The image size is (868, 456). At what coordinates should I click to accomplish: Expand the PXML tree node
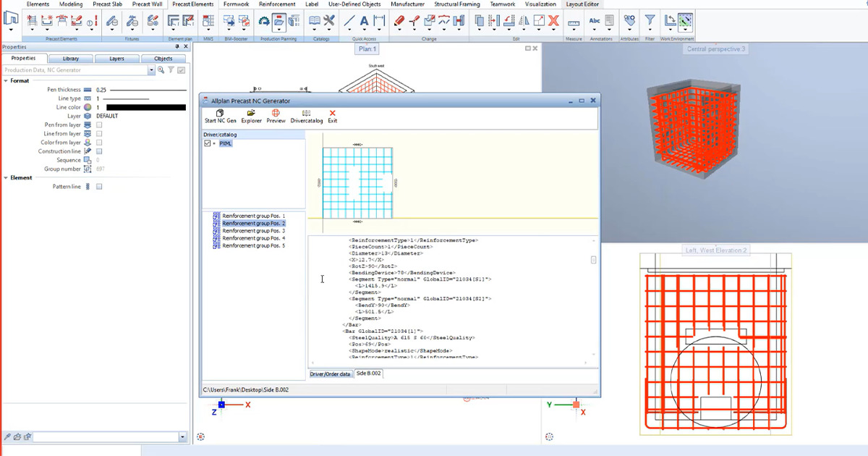[214, 143]
